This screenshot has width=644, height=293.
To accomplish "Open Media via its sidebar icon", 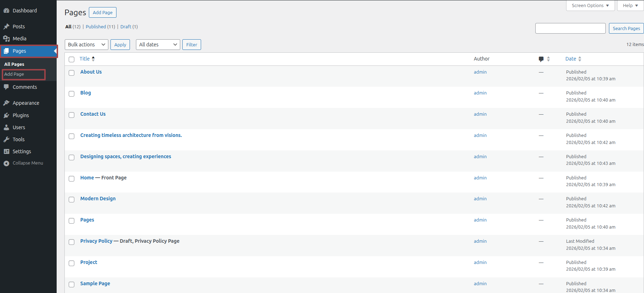I will click(6, 39).
